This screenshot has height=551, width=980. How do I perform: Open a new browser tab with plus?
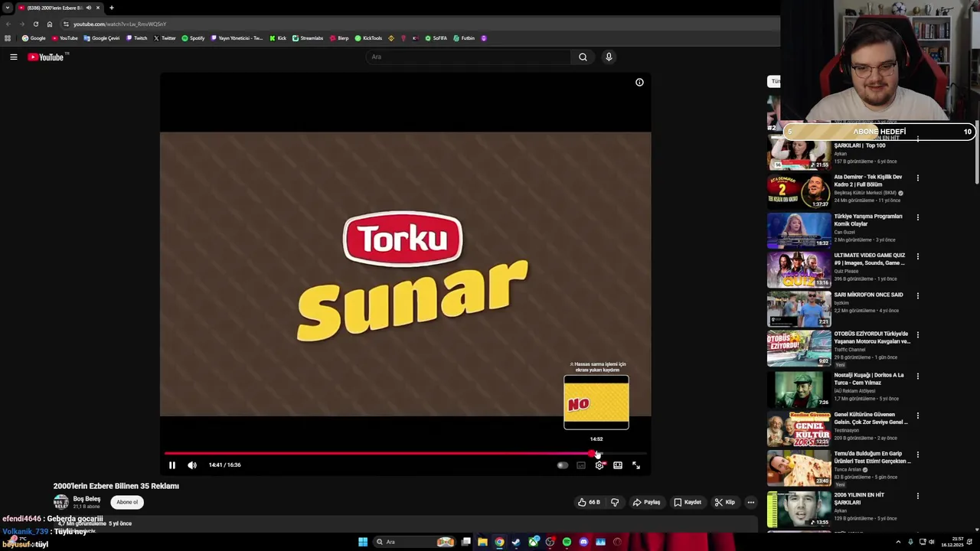[x=112, y=8]
